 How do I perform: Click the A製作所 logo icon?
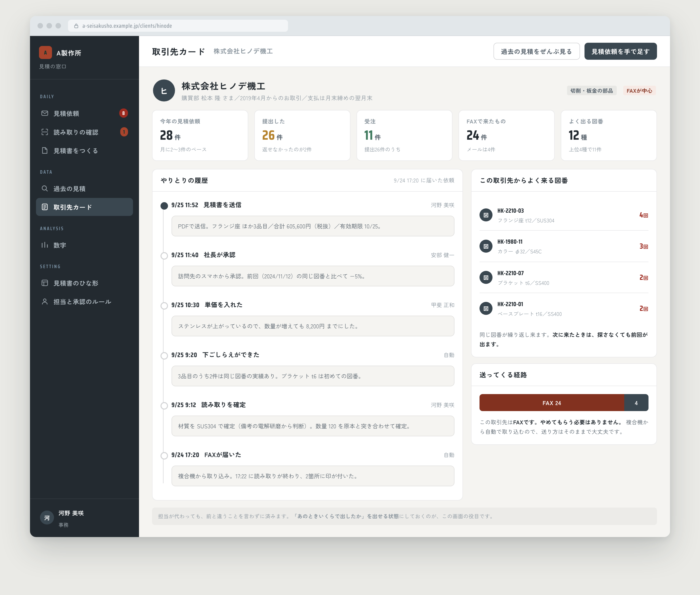[x=45, y=53]
